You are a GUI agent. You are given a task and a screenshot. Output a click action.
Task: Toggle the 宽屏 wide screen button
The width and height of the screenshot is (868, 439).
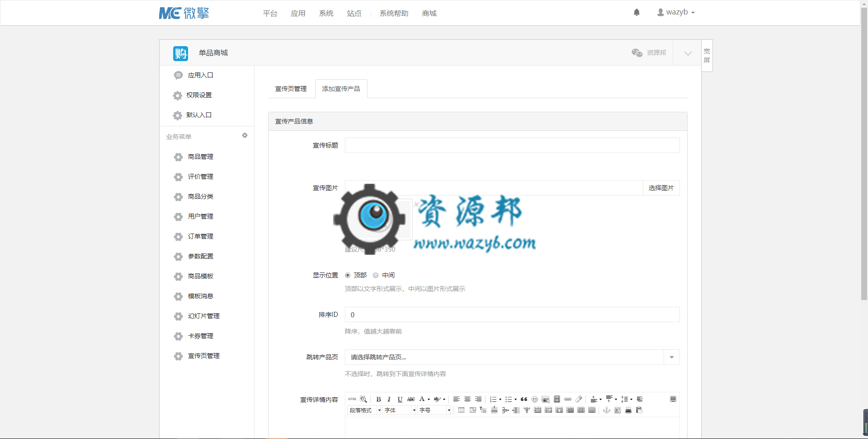click(x=707, y=56)
